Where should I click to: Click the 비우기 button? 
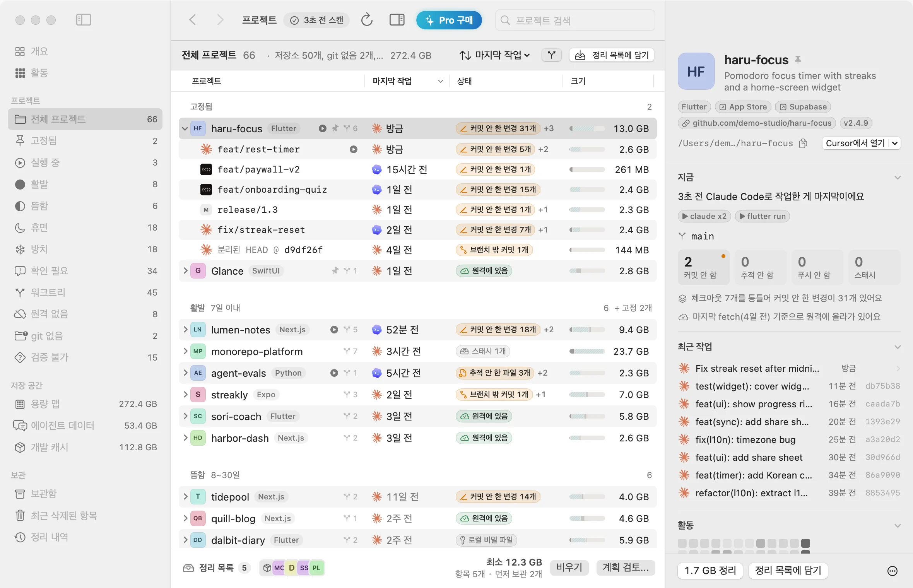[569, 567]
